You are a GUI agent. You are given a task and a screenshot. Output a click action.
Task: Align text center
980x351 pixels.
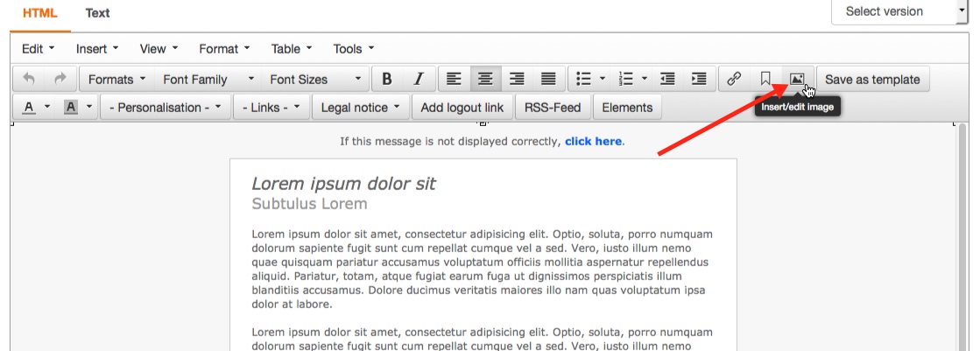click(486, 80)
